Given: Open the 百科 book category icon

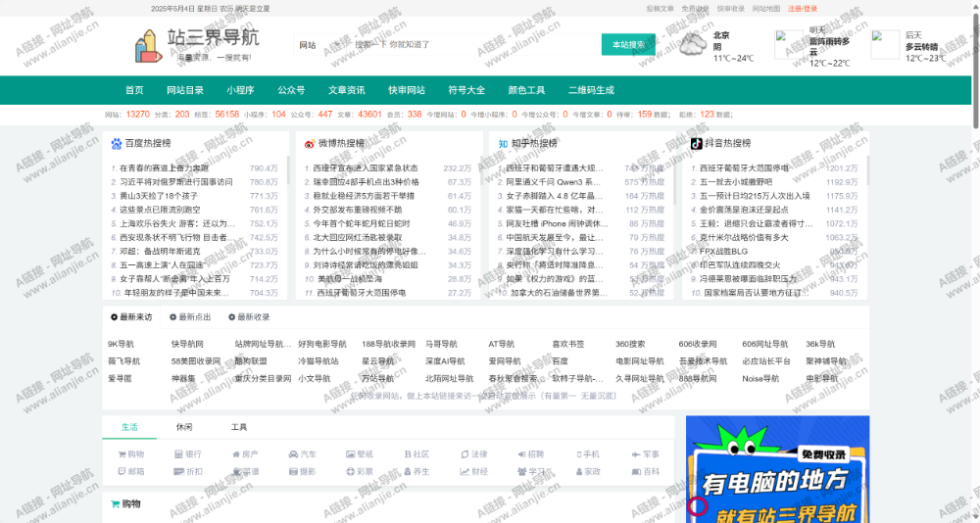Looking at the screenshot, I should (636, 472).
